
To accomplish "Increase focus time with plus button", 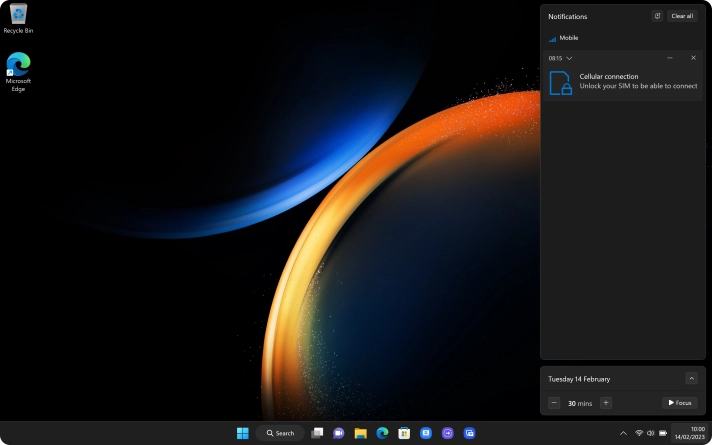I will click(606, 403).
